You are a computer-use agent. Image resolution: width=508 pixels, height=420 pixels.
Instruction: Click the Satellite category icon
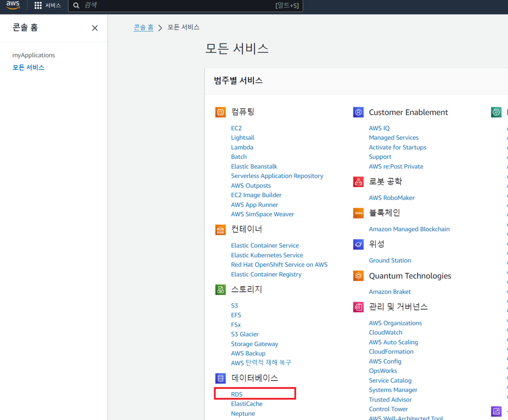pyautogui.click(x=358, y=244)
